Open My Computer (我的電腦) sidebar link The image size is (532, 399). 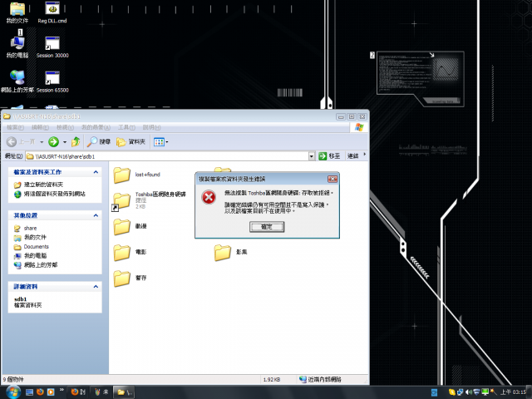(x=35, y=256)
